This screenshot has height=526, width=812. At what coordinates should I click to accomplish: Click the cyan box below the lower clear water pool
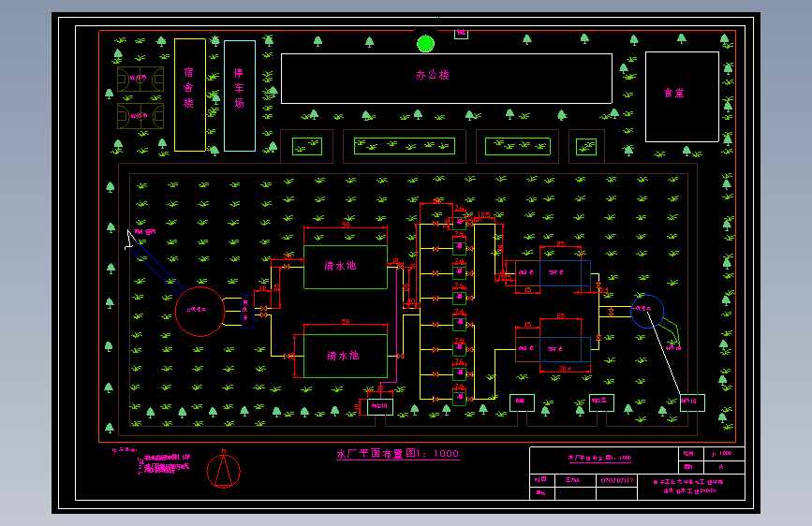(x=380, y=407)
